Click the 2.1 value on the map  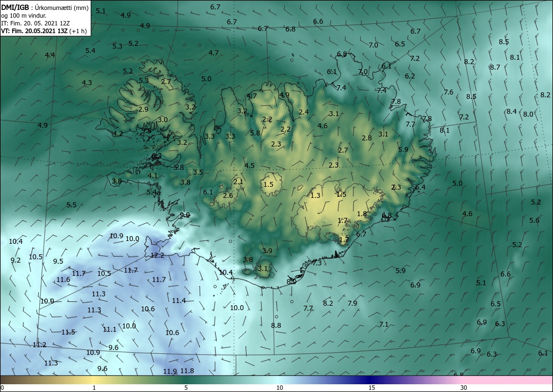point(238,181)
